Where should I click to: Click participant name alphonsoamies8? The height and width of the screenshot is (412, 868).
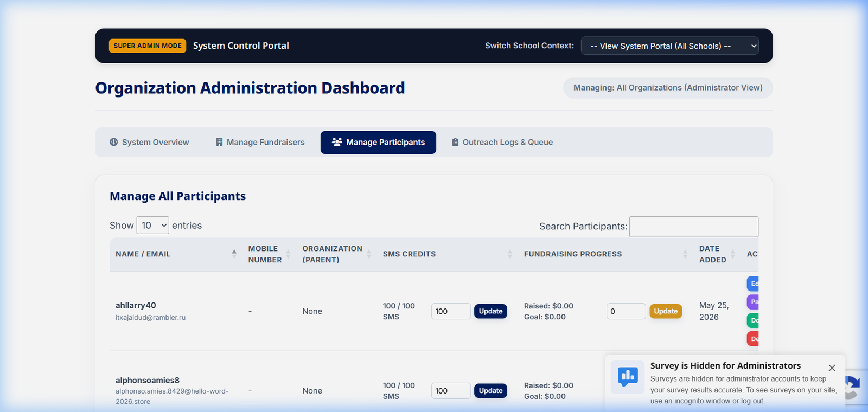coord(148,381)
